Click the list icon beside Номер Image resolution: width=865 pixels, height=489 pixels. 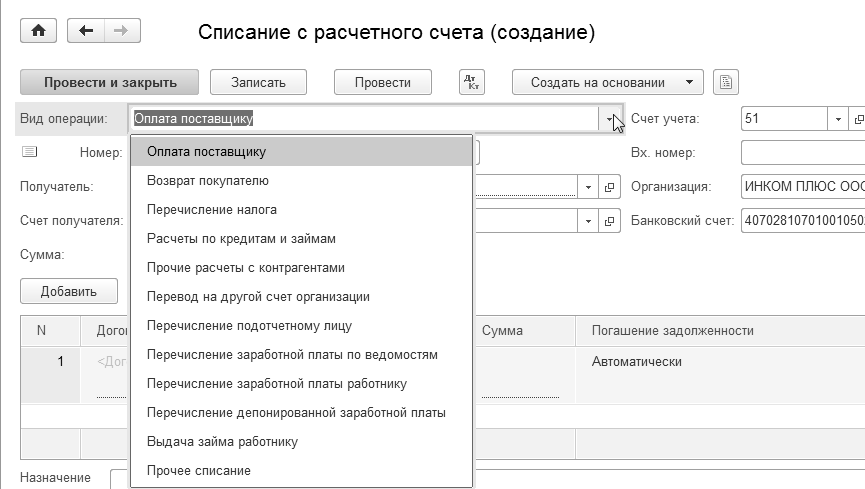pyautogui.click(x=29, y=152)
